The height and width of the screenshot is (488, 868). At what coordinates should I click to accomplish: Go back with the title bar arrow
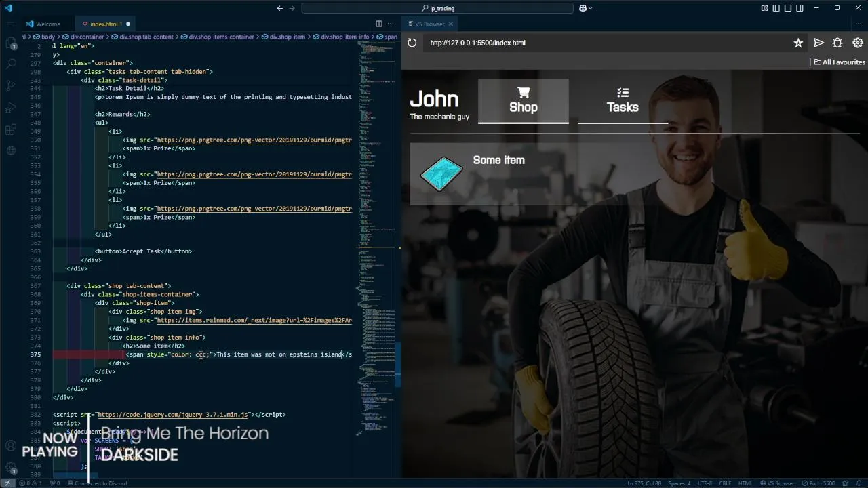pos(280,8)
